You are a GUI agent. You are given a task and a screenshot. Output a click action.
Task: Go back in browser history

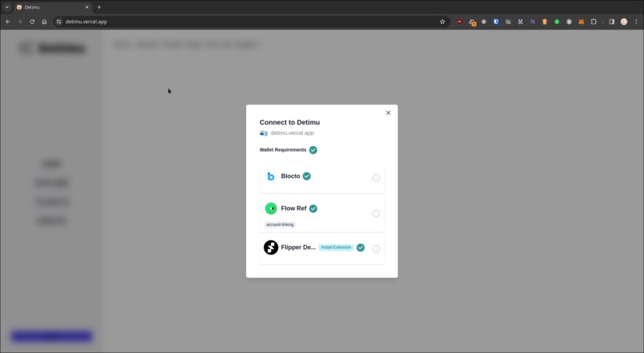tap(8, 22)
